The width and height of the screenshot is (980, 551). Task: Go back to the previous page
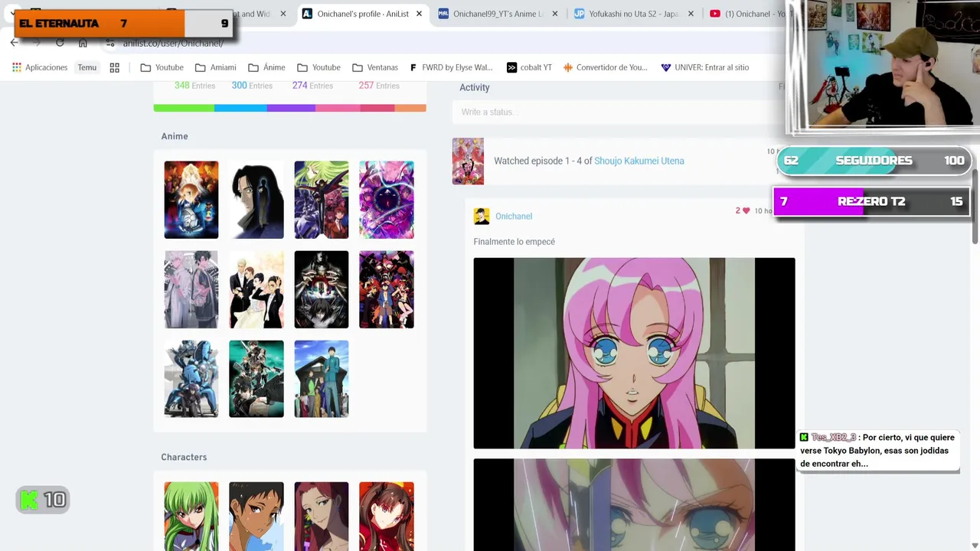14,43
